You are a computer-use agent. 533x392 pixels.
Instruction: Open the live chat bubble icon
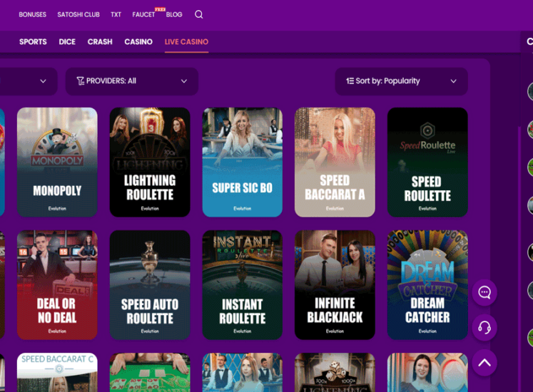pyautogui.click(x=484, y=292)
